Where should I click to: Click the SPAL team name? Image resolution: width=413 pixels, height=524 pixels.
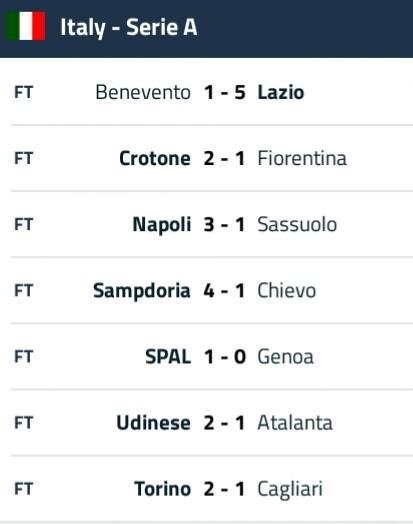tap(168, 357)
